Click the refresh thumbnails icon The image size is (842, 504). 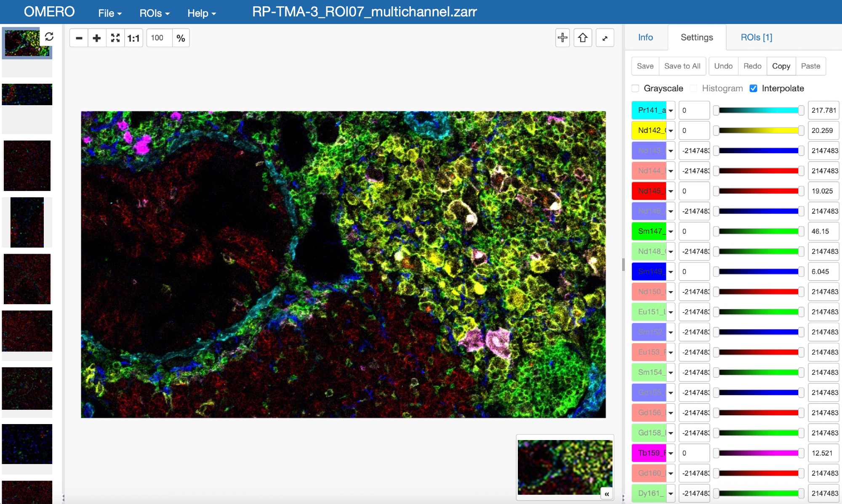[49, 37]
